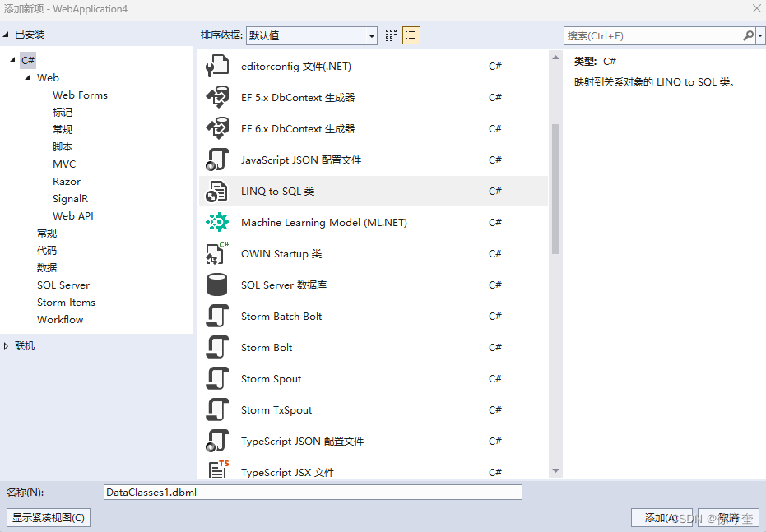Click the 添加(A) button
The height and width of the screenshot is (532, 766).
coord(662,517)
